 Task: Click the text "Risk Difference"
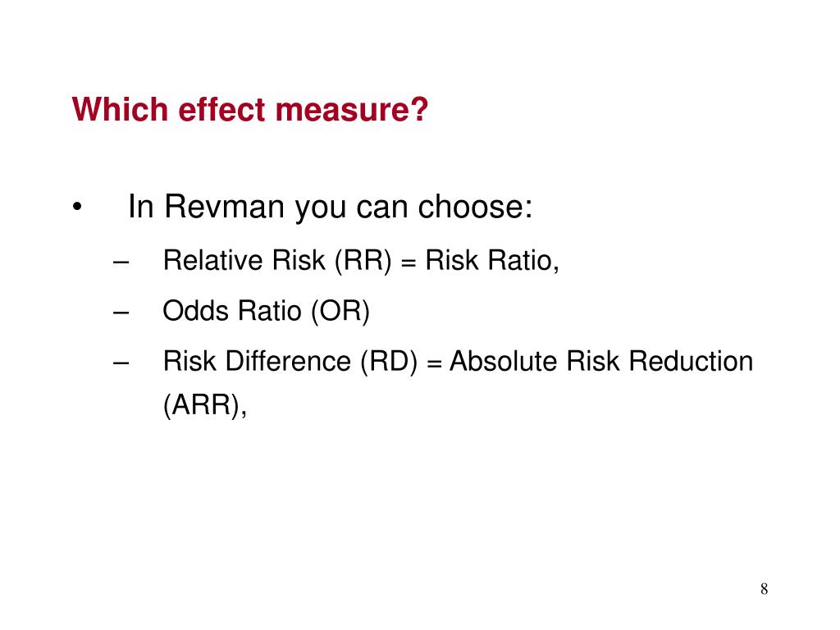(x=257, y=361)
